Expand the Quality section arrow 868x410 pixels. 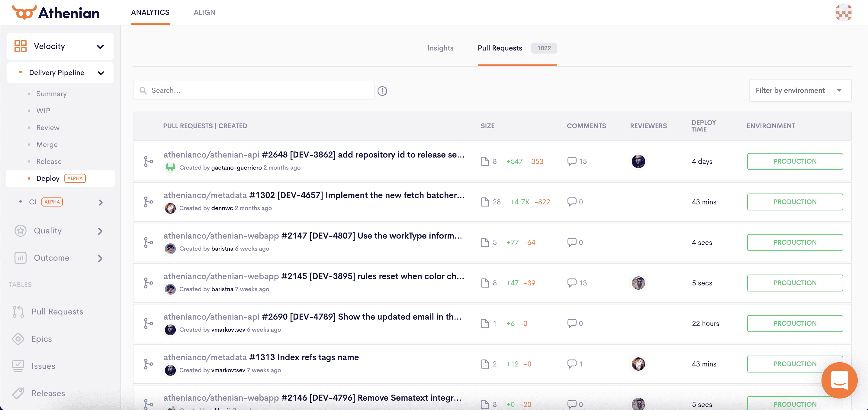click(x=100, y=231)
